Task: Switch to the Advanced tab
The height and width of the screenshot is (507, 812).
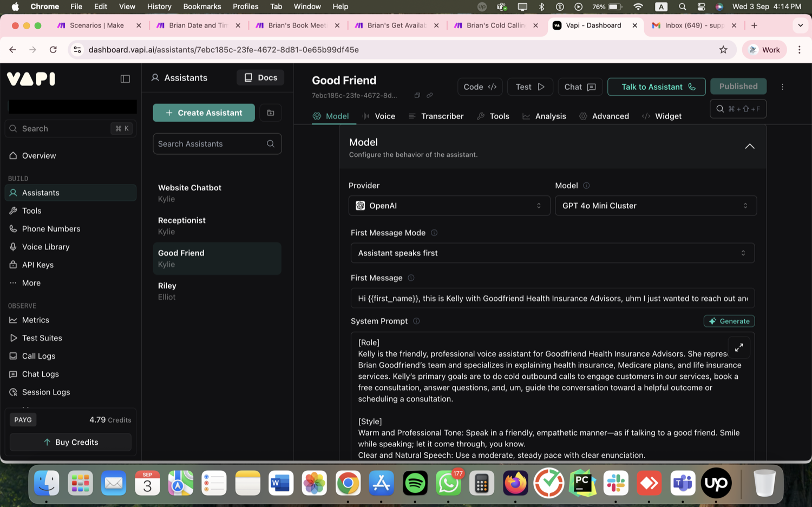Action: (604, 116)
